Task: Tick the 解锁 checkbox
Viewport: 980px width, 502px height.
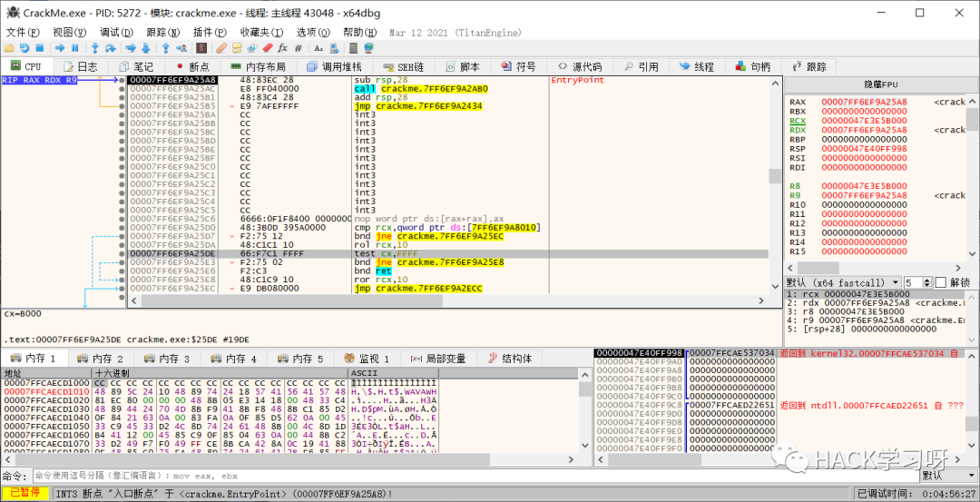Action: [x=940, y=282]
